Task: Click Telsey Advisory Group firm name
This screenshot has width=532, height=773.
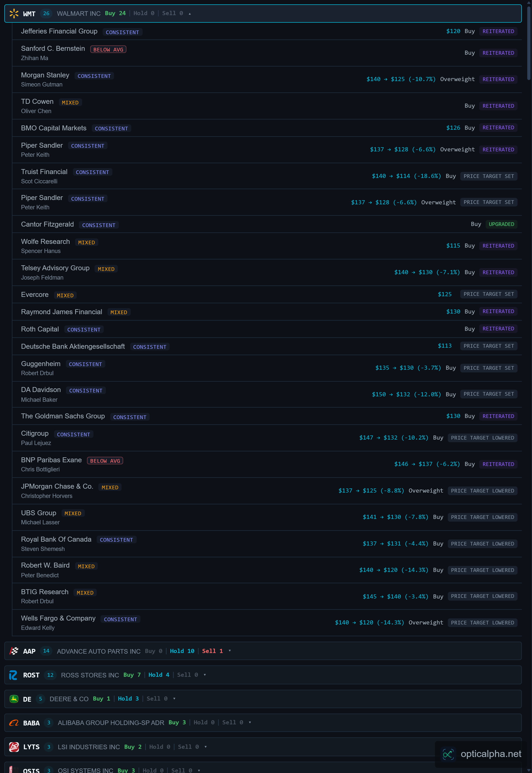Action: [x=55, y=268]
